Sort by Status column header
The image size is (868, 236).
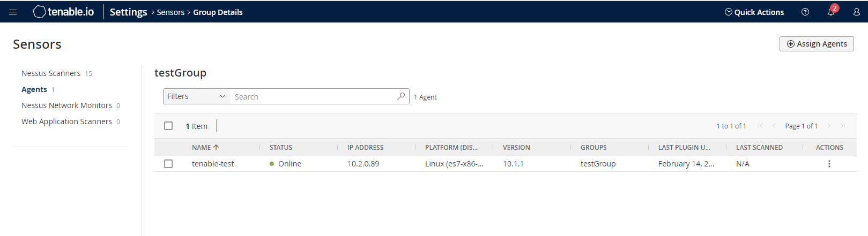click(281, 147)
